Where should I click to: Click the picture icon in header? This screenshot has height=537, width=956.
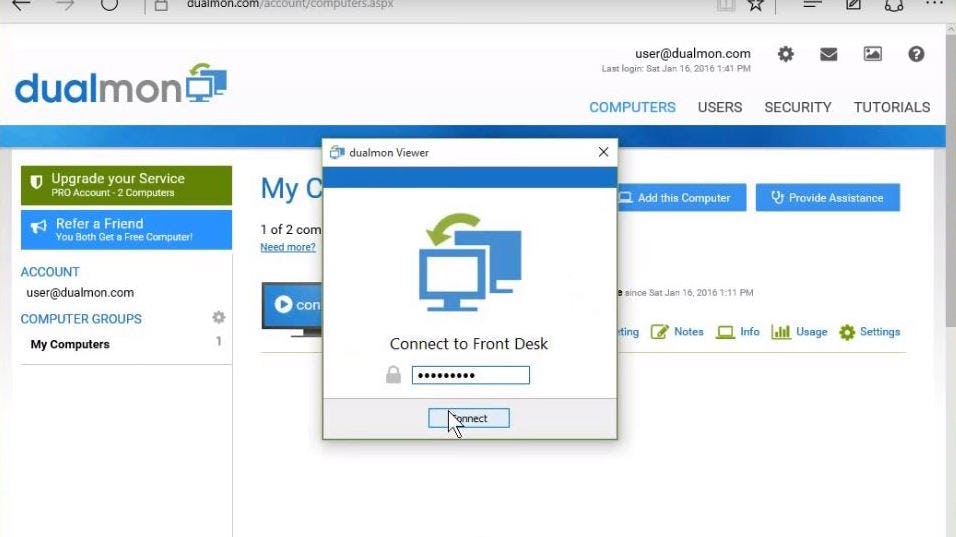(x=872, y=54)
